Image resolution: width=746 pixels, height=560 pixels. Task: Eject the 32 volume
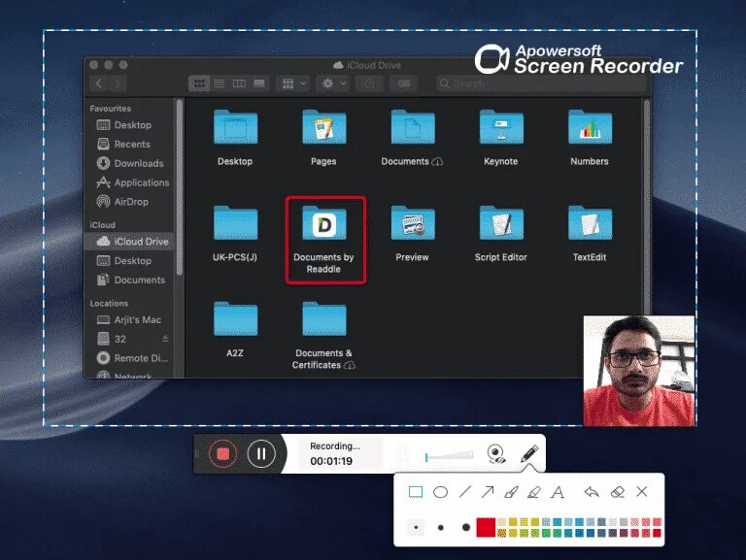click(165, 339)
